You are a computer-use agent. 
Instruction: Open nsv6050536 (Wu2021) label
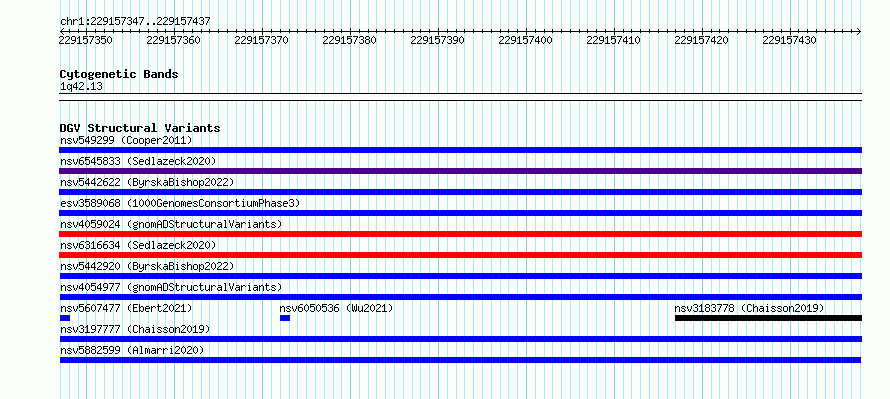[x=337, y=308]
